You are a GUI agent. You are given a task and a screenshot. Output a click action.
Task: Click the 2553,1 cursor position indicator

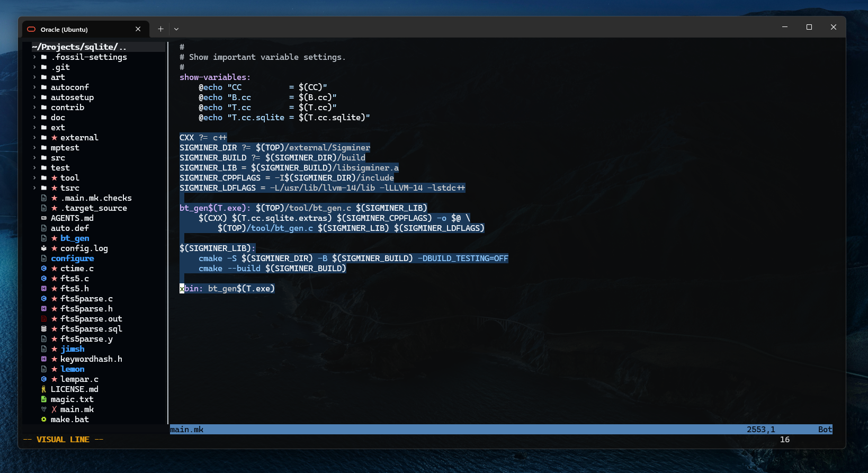click(761, 430)
